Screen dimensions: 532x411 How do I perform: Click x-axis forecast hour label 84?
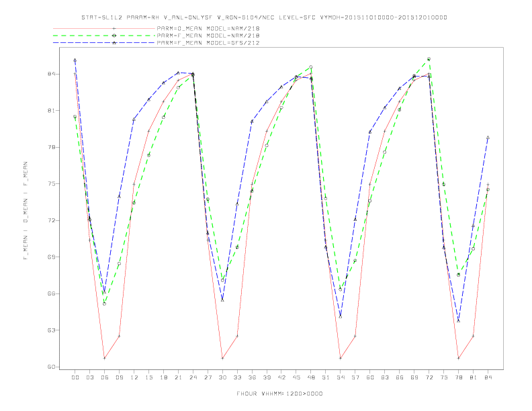[488, 377]
